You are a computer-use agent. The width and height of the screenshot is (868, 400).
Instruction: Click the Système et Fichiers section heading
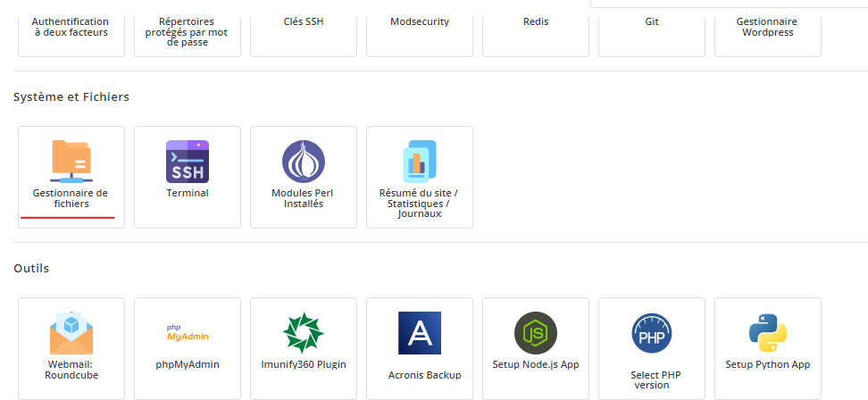pos(71,96)
